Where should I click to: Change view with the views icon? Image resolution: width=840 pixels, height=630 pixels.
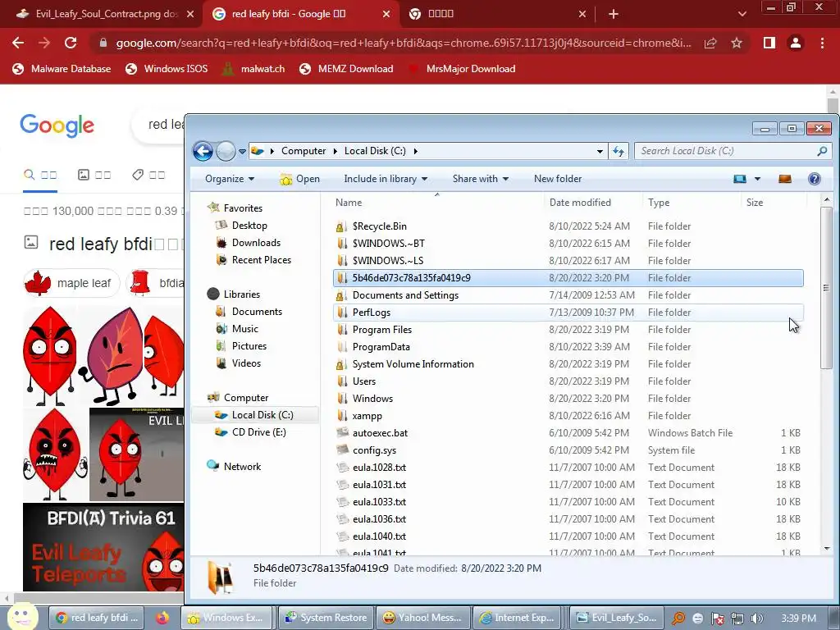tap(740, 179)
